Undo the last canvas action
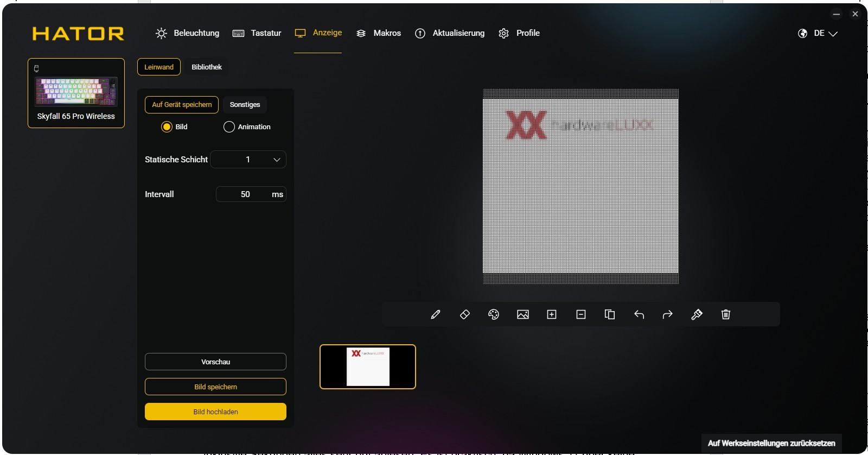This screenshot has height=455, width=868. click(639, 314)
